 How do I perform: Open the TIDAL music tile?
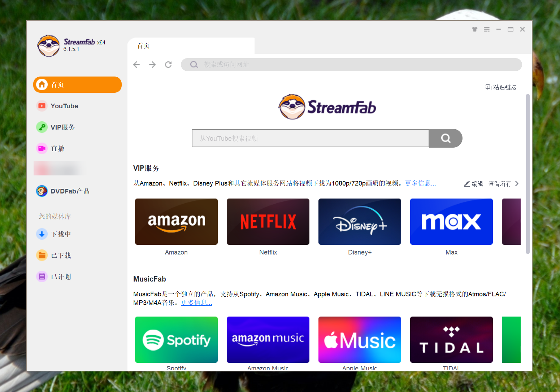[x=451, y=340]
